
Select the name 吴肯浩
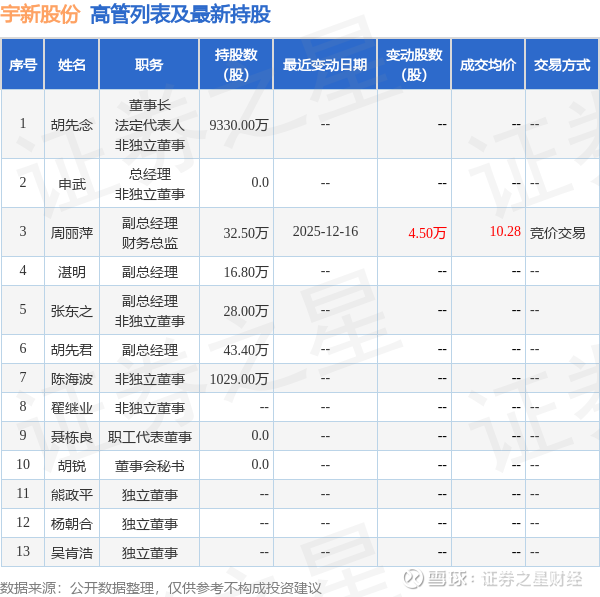[x=72, y=553]
